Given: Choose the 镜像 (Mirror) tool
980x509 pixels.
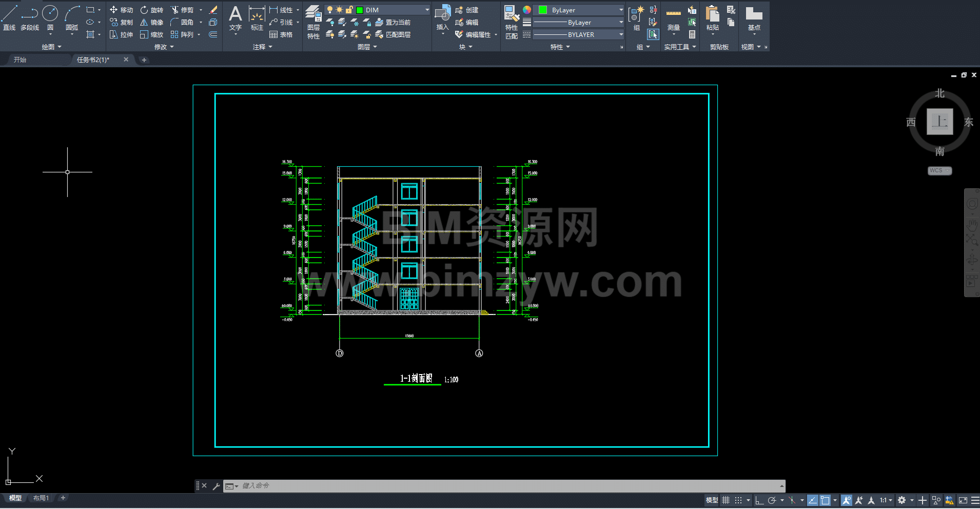Looking at the screenshot, I should click(152, 22).
